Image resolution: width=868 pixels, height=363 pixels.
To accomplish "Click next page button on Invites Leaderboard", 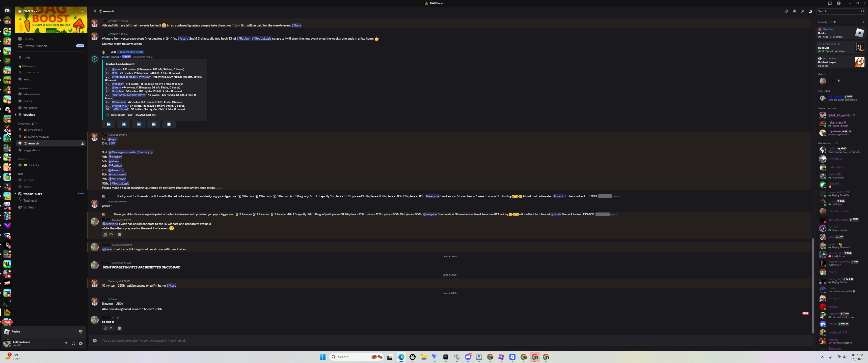I will click(139, 125).
